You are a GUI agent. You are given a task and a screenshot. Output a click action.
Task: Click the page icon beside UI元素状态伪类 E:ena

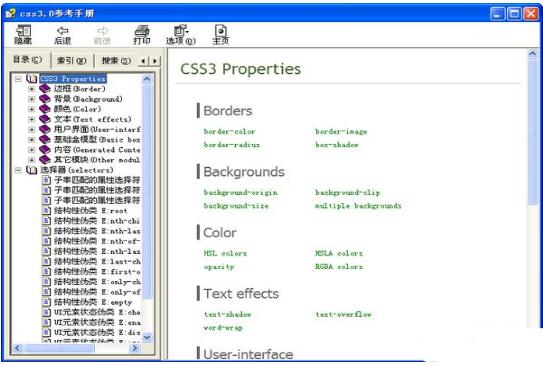tap(46, 322)
